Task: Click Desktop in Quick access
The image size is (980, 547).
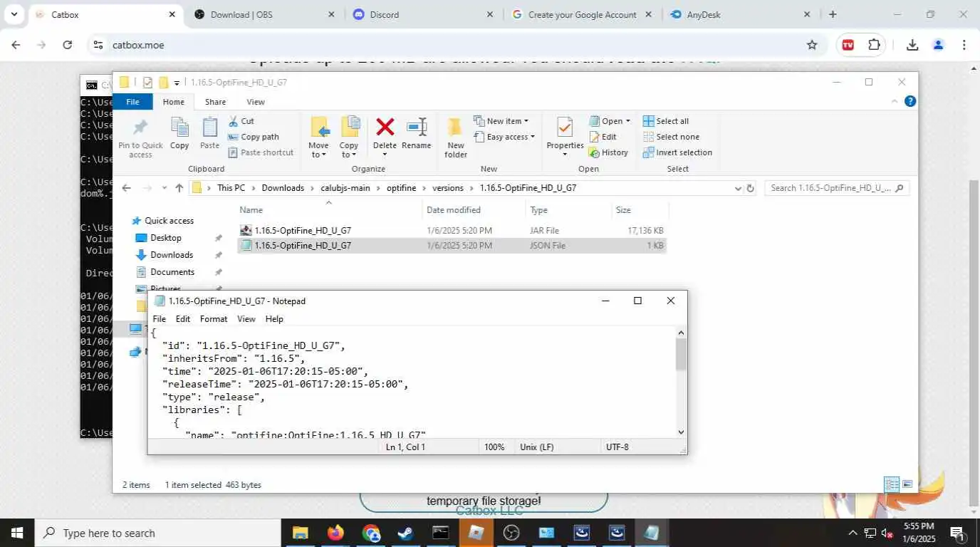Action: coord(166,238)
